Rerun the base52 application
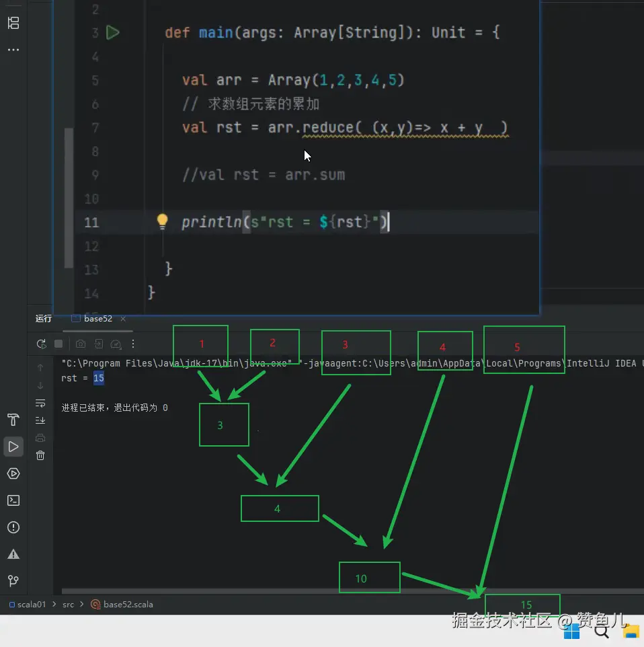 [41, 343]
